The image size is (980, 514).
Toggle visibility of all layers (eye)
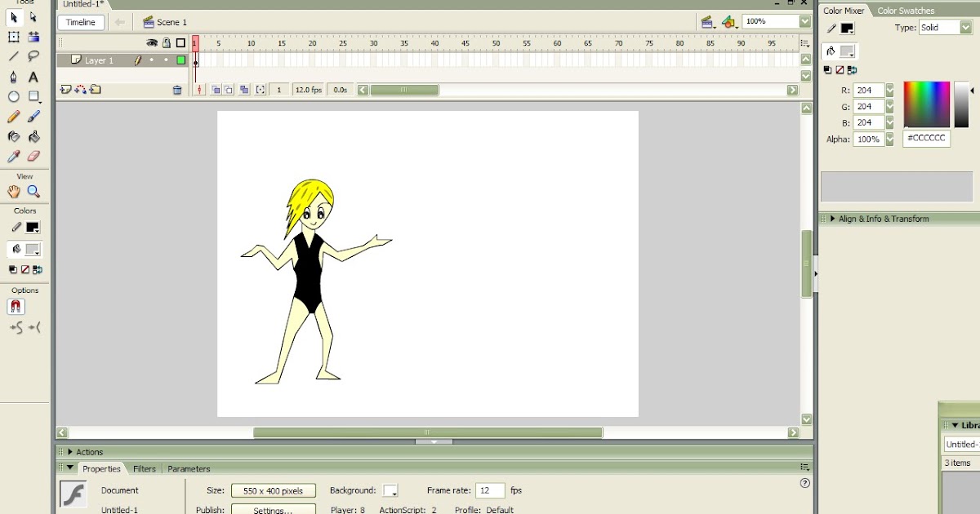(152, 43)
